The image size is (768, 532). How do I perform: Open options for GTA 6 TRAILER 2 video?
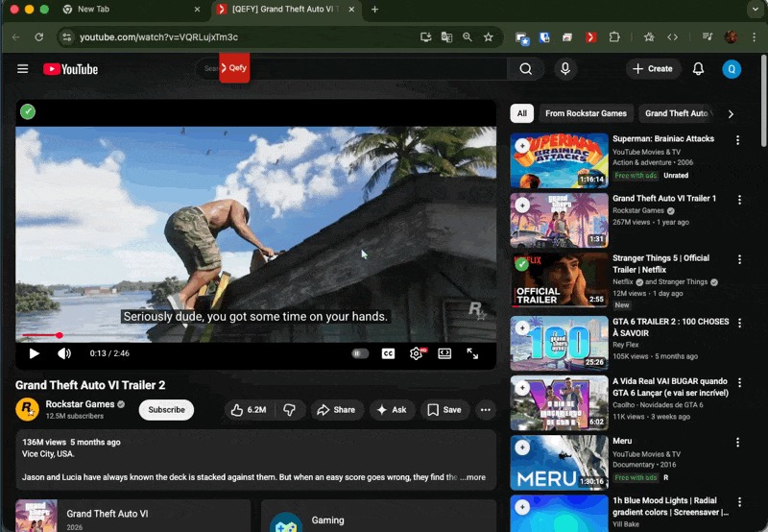point(739,324)
